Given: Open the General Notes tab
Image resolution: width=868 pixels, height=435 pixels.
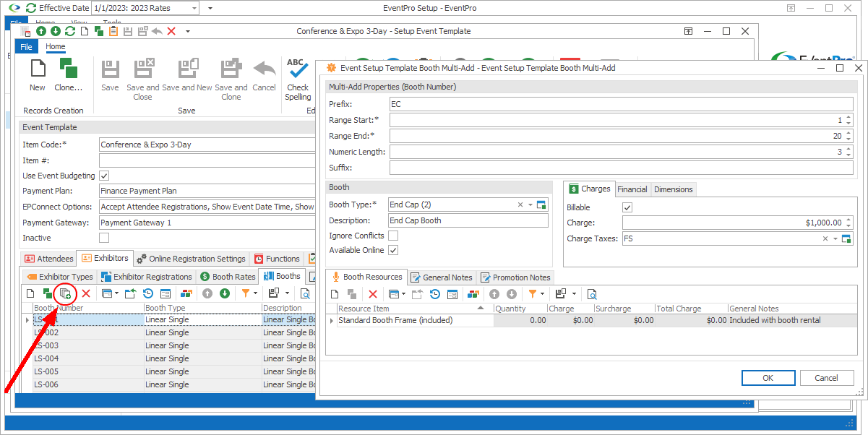Looking at the screenshot, I should pos(441,277).
